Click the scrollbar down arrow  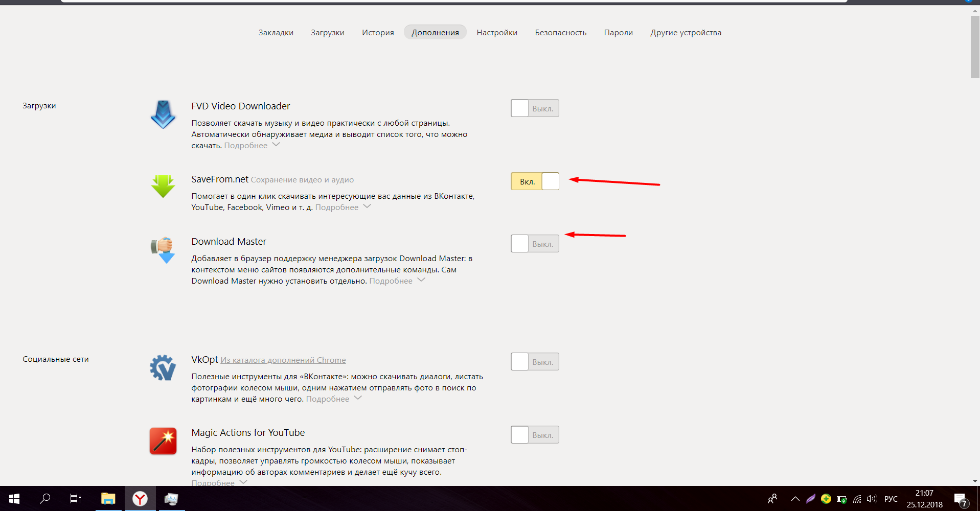[x=975, y=481]
